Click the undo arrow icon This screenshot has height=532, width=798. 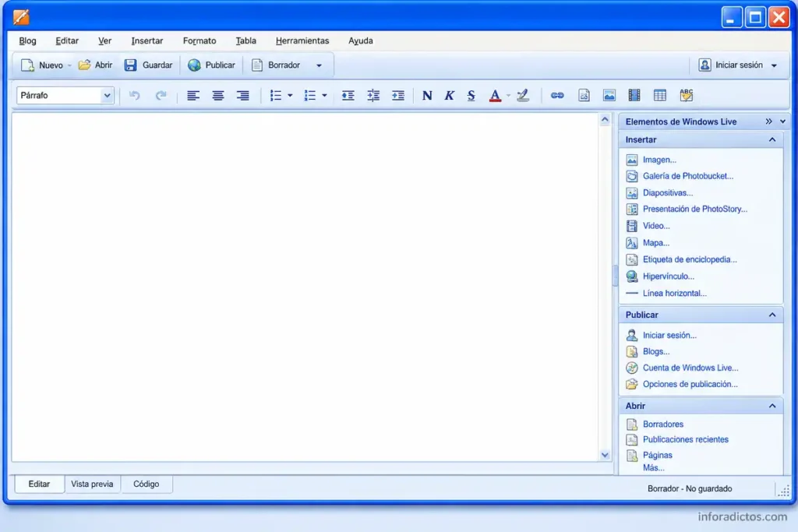134,95
